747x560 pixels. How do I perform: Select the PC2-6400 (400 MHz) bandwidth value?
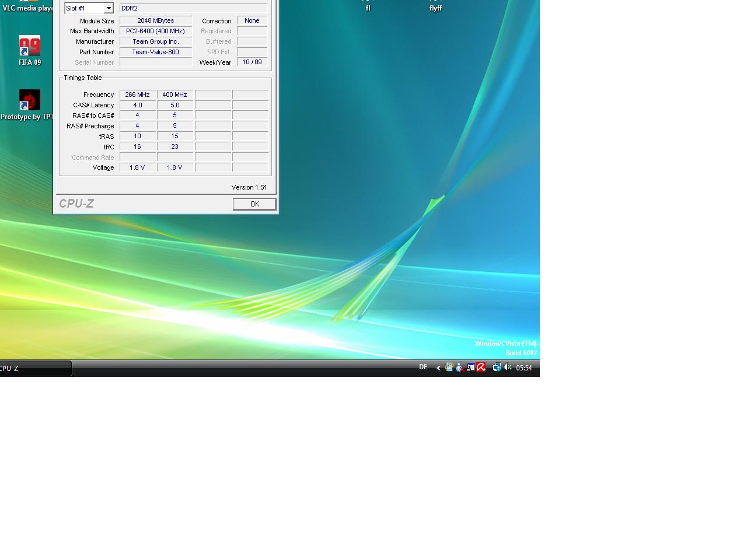[x=156, y=31]
